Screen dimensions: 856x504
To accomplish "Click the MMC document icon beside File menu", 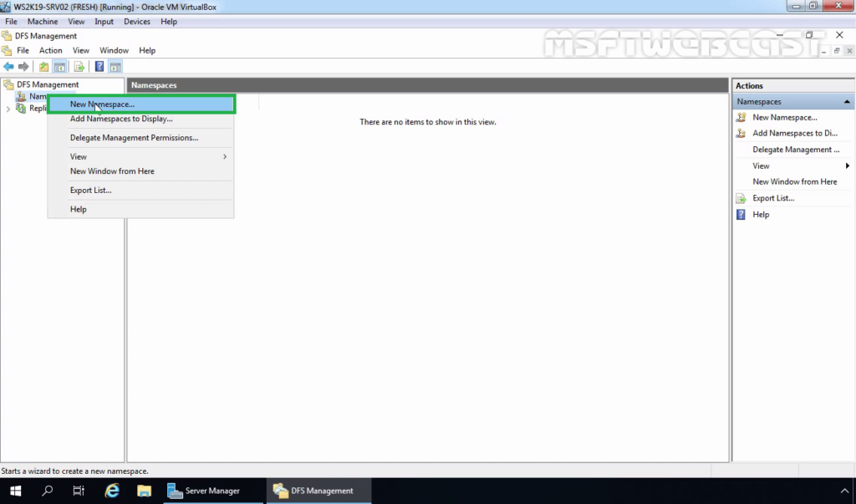I will click(7, 50).
